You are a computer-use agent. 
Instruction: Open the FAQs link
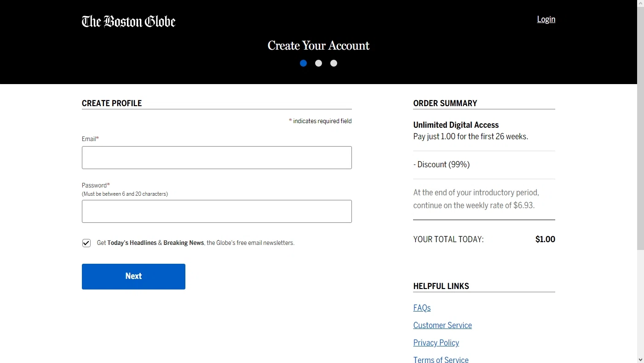(x=422, y=308)
